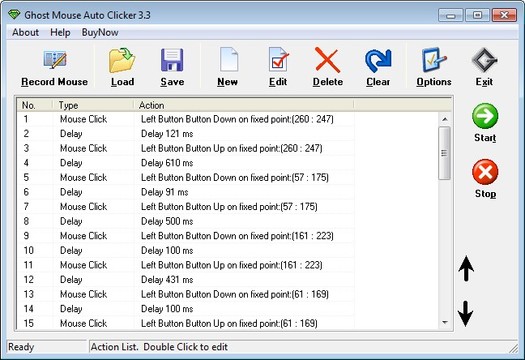Click the action list scrollbar thumb
This screenshot has width=525, height=360.
pyautogui.click(x=444, y=153)
